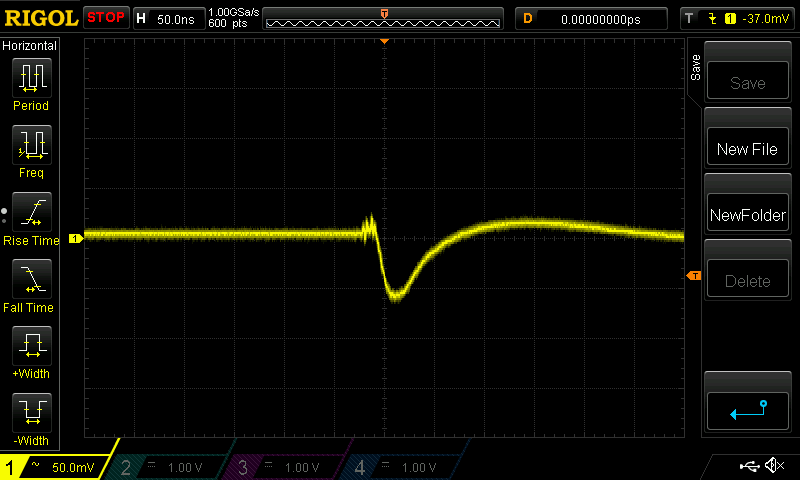This screenshot has height=480, width=800.
Task: Go back with the blue return arrow
Action: pos(747,411)
